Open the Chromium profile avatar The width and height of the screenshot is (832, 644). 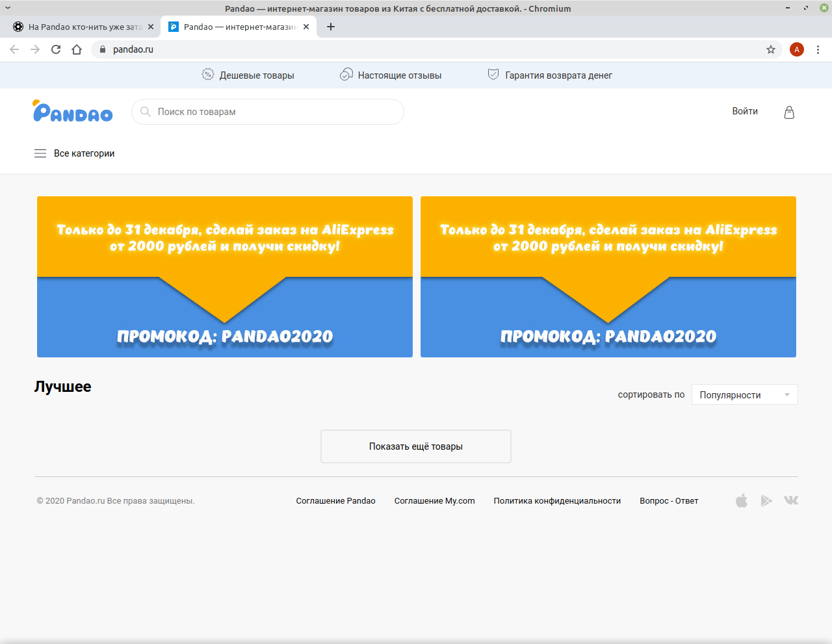coord(797,49)
